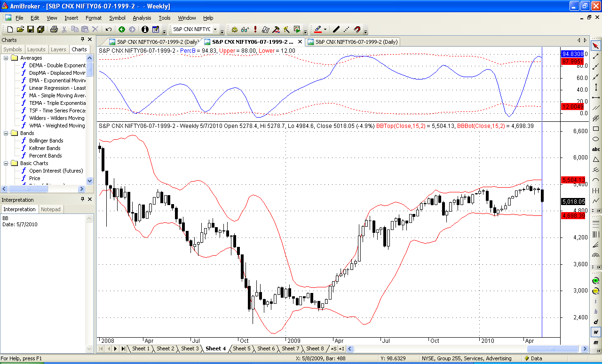Select the Sheet 1 tab
Image resolution: width=602 pixels, height=364 pixels.
click(x=141, y=348)
